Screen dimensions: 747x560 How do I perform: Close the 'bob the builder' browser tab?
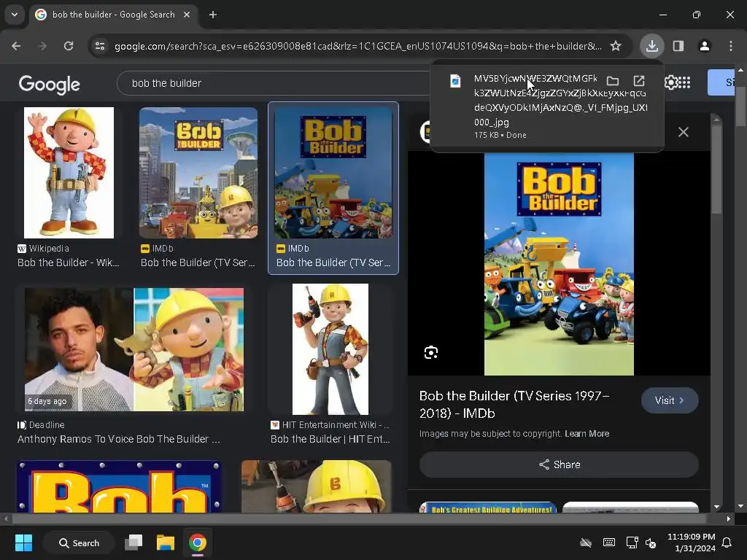pos(187,15)
